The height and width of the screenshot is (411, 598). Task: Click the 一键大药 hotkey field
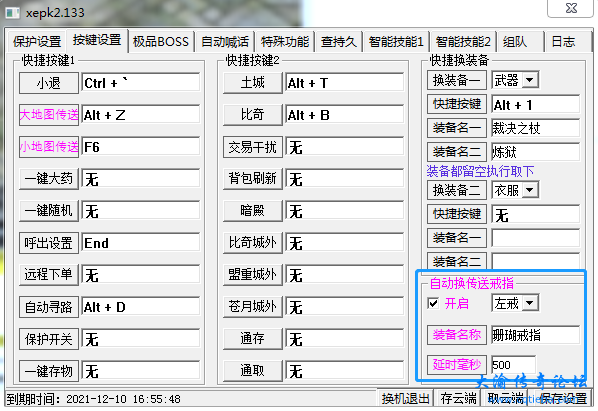click(x=141, y=179)
